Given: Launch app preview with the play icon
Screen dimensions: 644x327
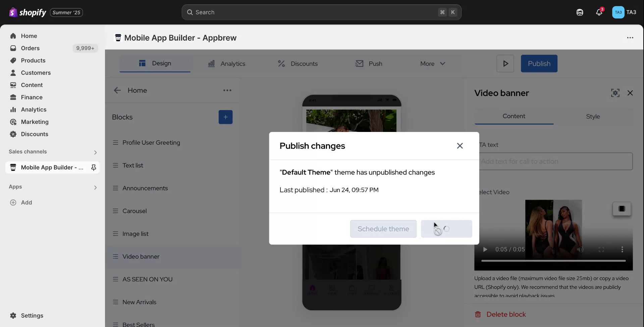Looking at the screenshot, I should click(505, 63).
